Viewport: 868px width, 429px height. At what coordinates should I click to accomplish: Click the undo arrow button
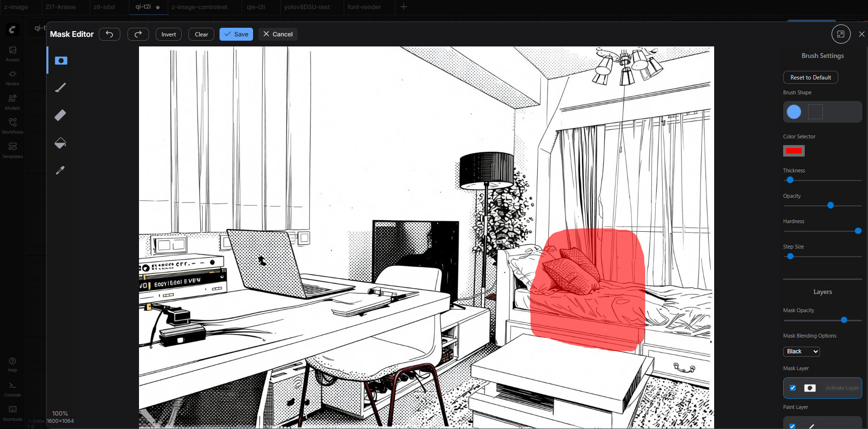109,34
